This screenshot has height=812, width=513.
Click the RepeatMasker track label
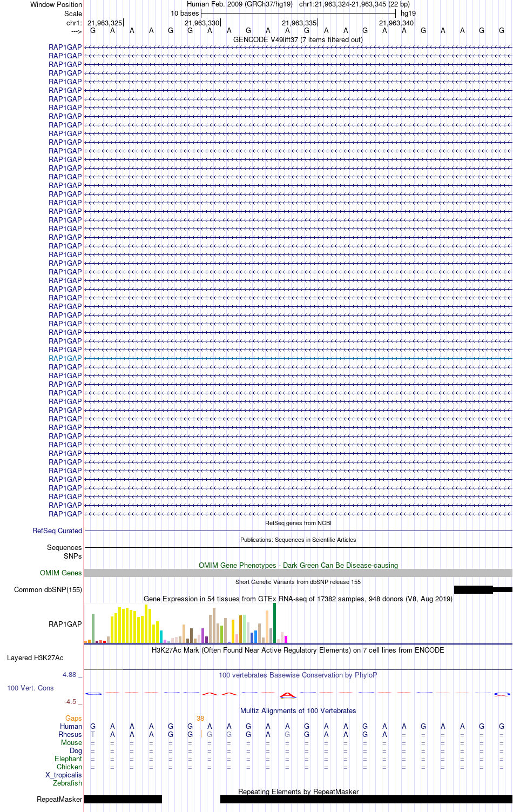click(x=59, y=799)
